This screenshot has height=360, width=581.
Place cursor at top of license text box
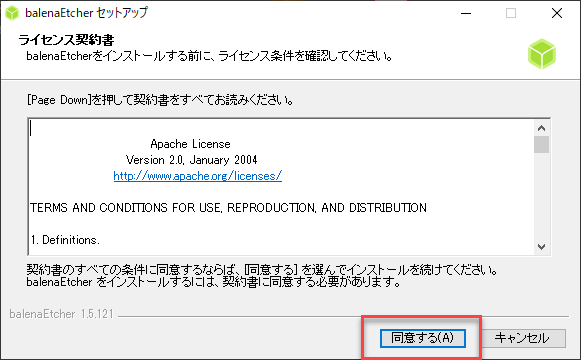click(31, 128)
